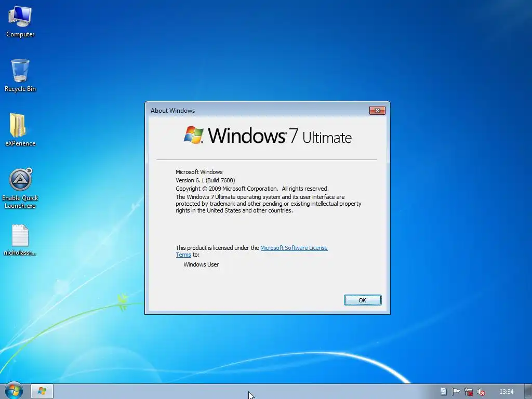Open the 13:34 system clock
Image resolution: width=532 pixels, height=399 pixels.
(x=507, y=392)
